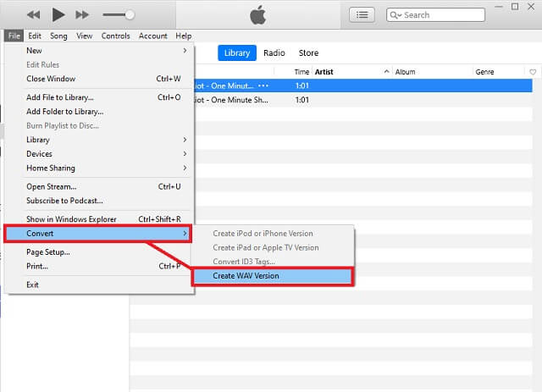Image resolution: width=542 pixels, height=392 pixels.
Task: Open the Song menu
Action: (58, 36)
